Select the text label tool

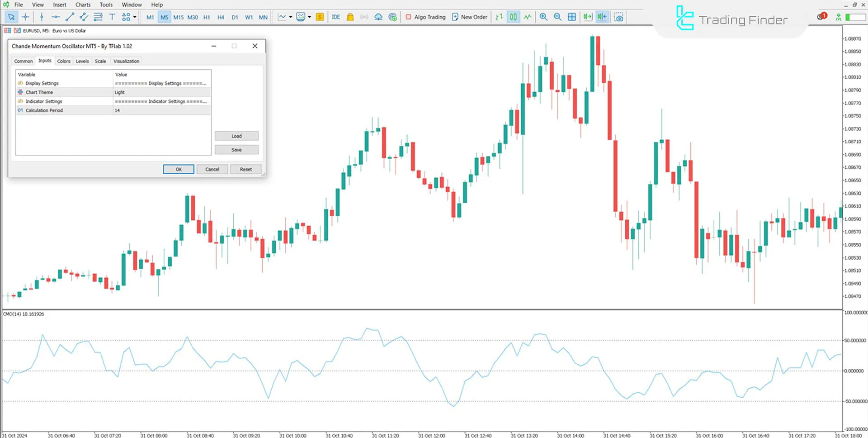pyautogui.click(x=112, y=17)
